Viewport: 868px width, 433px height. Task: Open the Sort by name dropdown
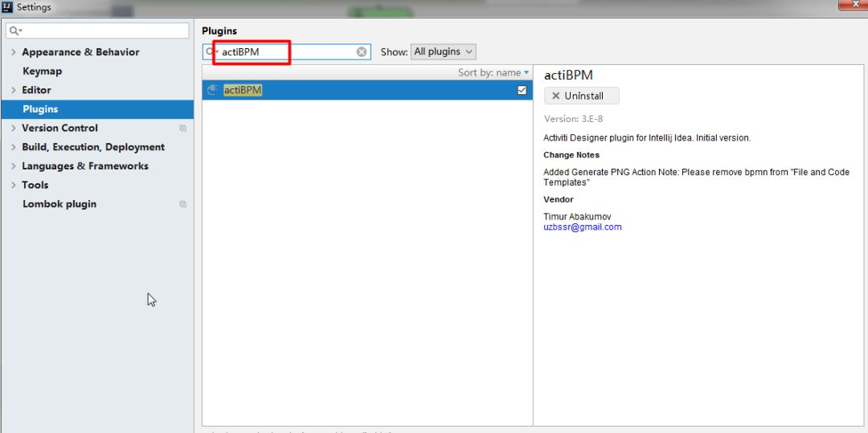point(493,72)
